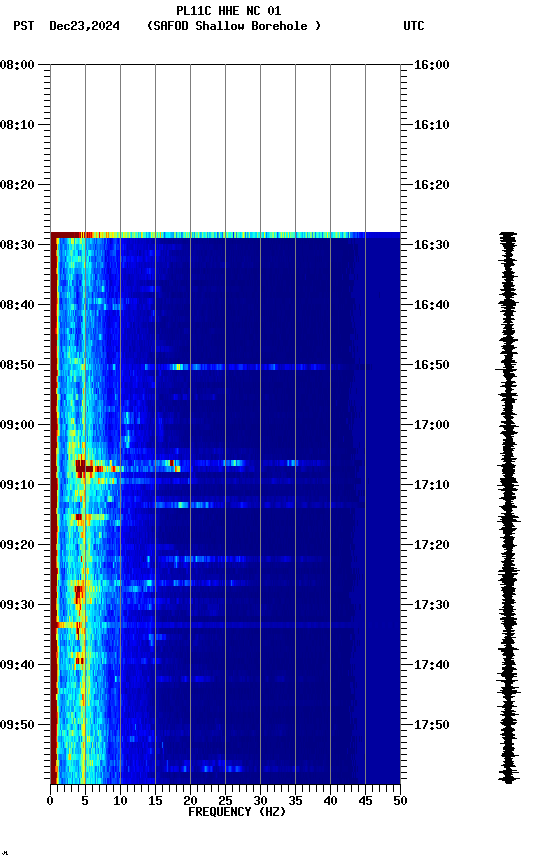
Task: Click the 25 Hz frequency axis label
Action: pyautogui.click(x=225, y=801)
